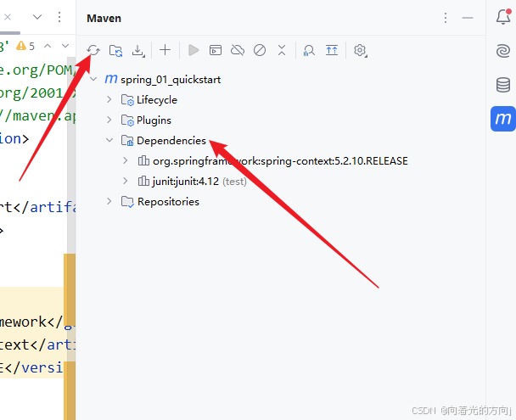
Task: Go to previous highlighted error arrow
Action: click(x=48, y=46)
